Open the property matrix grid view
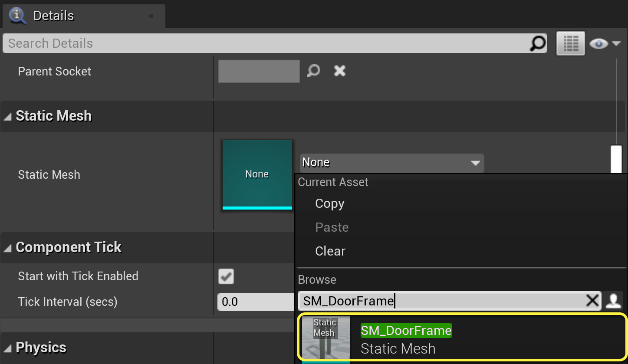The height and width of the screenshot is (364, 628). point(570,43)
